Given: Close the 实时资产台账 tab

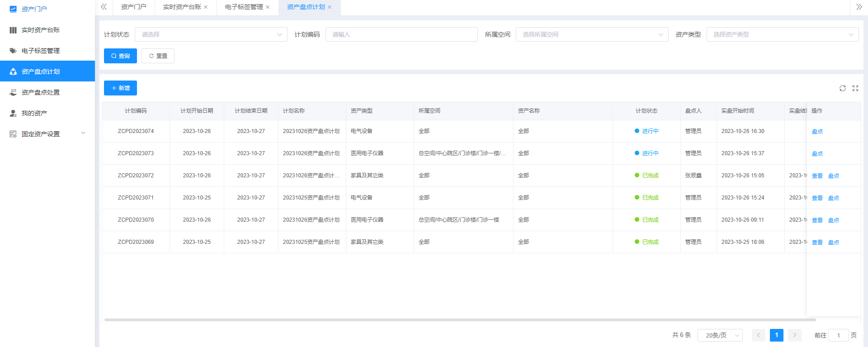Looking at the screenshot, I should (x=206, y=7).
